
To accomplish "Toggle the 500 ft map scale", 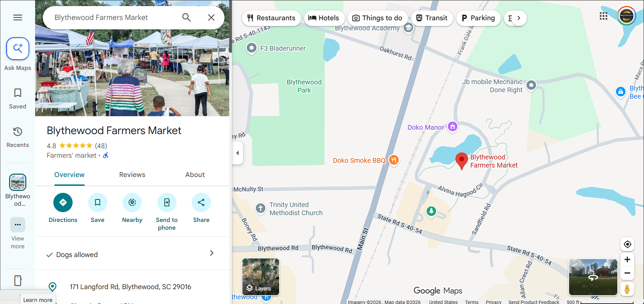I will pos(600,302).
